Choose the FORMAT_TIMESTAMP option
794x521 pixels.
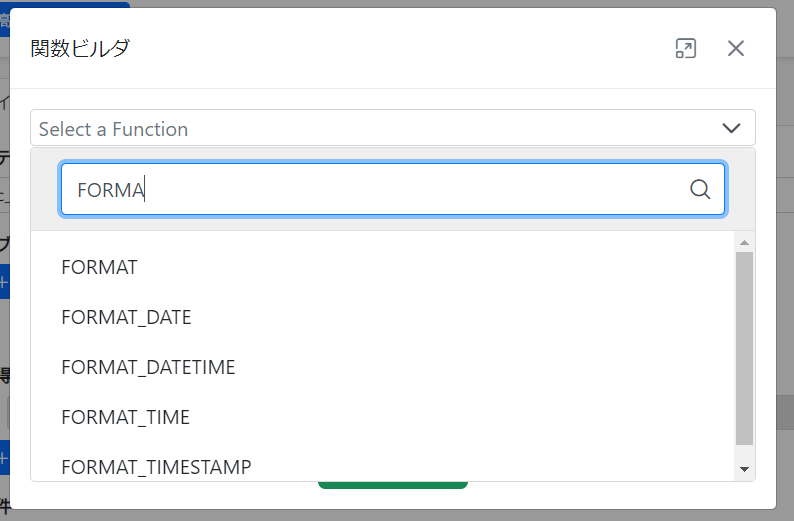tap(156, 466)
